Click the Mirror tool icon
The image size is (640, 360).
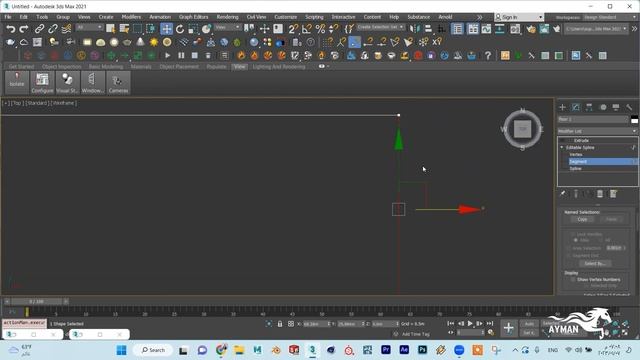coord(414,29)
